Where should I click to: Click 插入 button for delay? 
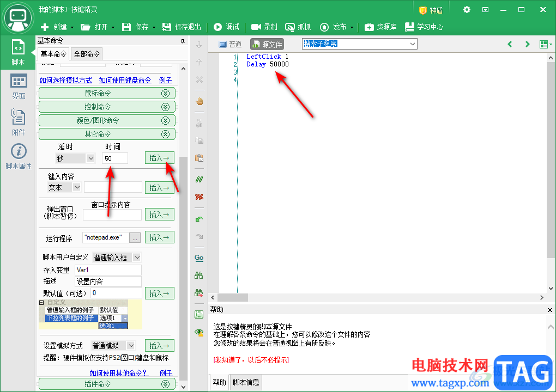click(x=160, y=158)
